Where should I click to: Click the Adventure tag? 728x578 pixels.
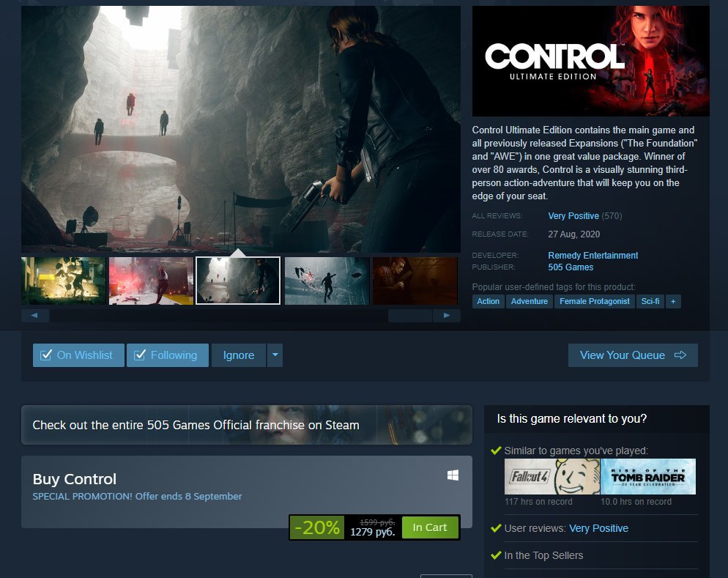point(530,301)
